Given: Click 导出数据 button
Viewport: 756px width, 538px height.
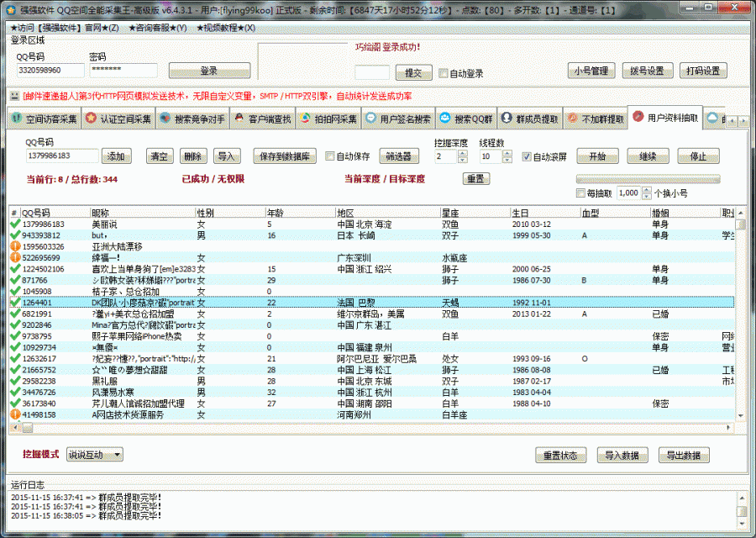Looking at the screenshot, I should point(684,455).
